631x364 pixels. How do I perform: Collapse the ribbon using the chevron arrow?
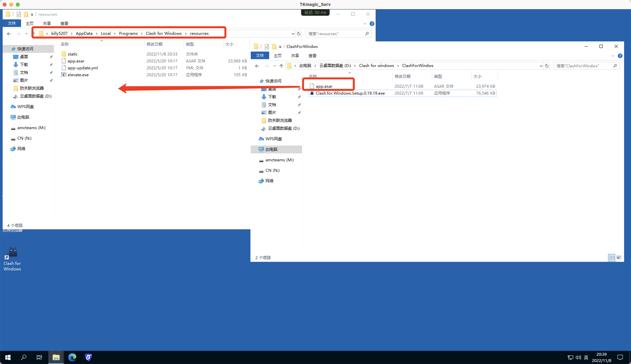(365, 23)
